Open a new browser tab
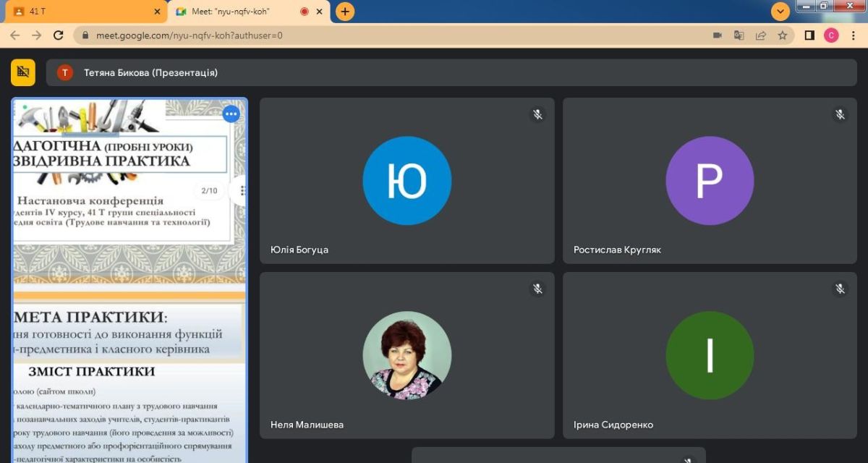The width and height of the screenshot is (868, 463). click(x=345, y=12)
